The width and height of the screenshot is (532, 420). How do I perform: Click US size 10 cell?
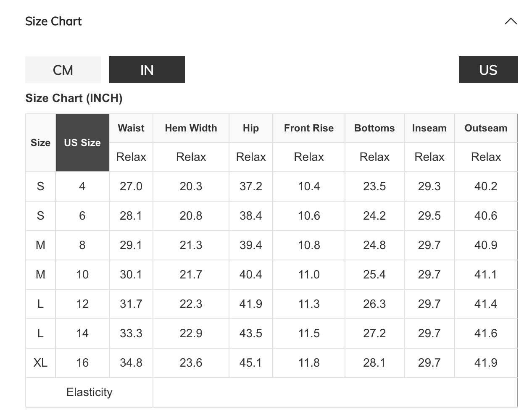pos(82,274)
